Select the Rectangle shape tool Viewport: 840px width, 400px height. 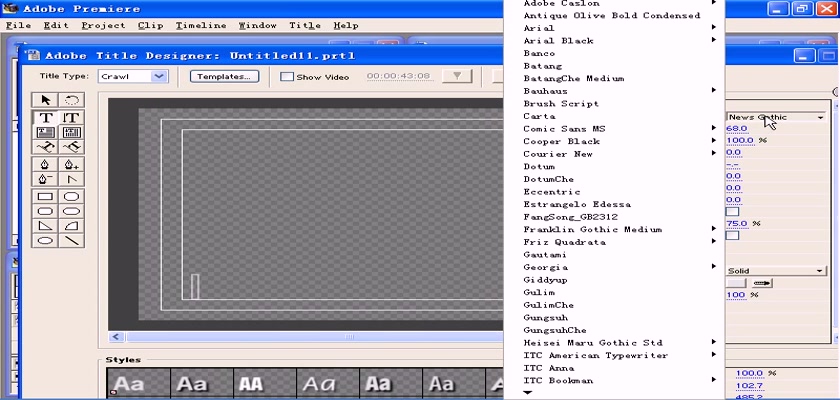46,197
